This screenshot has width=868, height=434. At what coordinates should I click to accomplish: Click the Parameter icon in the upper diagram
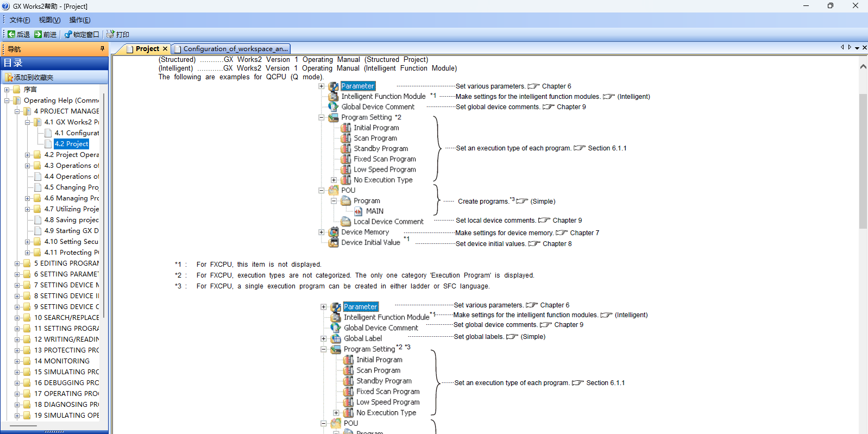(333, 86)
